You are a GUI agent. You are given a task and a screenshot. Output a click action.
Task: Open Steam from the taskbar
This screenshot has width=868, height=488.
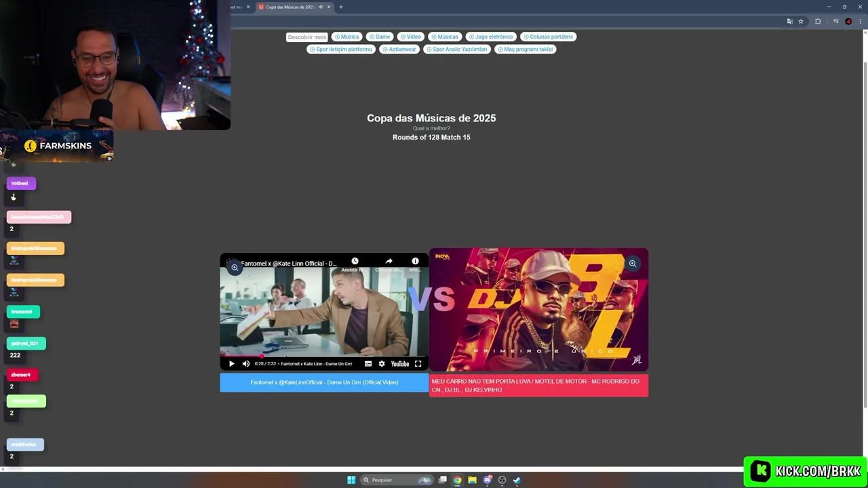coord(517,480)
